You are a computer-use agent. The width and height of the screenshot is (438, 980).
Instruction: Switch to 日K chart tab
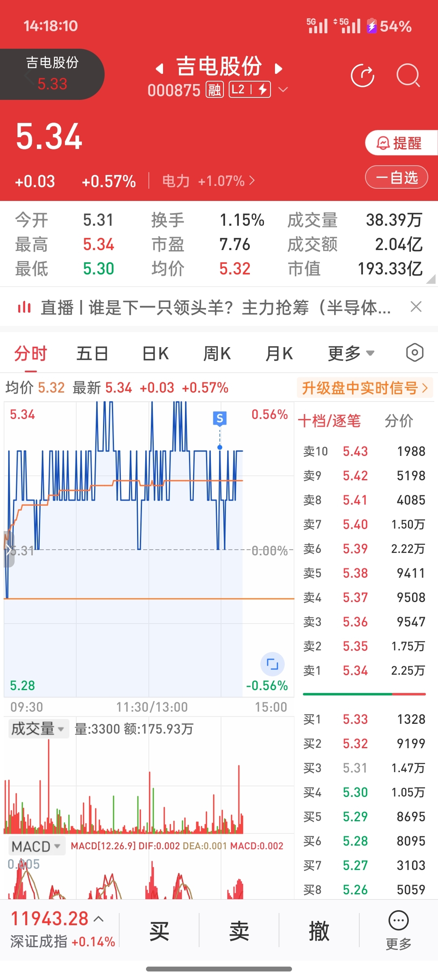tap(156, 353)
